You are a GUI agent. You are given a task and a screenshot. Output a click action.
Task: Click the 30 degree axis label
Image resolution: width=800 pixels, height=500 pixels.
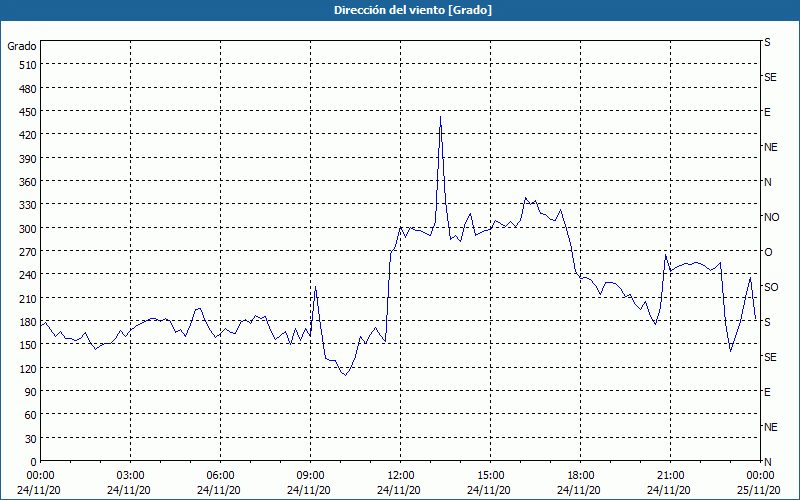pyautogui.click(x=31, y=439)
